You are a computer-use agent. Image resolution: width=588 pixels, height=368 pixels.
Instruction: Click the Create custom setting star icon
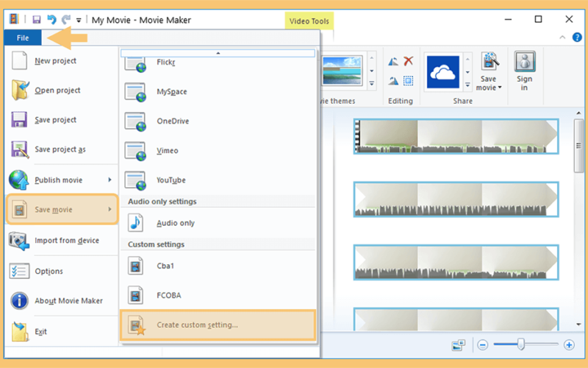click(x=136, y=325)
